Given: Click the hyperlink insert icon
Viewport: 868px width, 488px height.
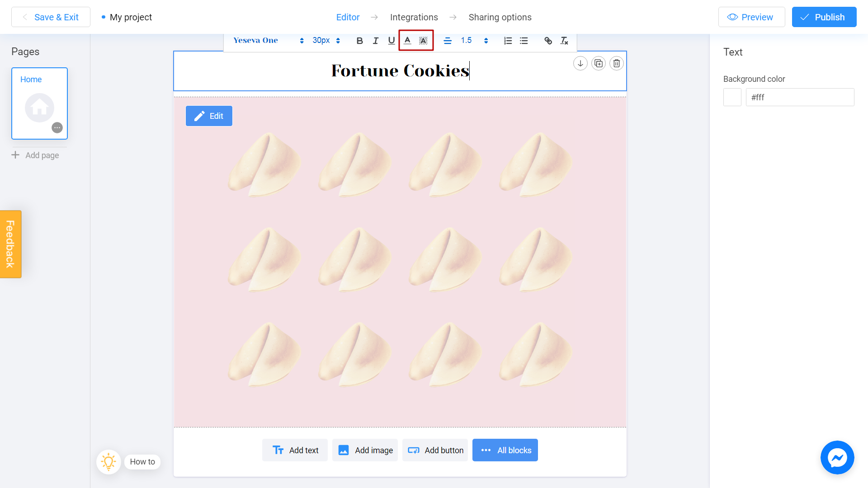Looking at the screenshot, I should click(548, 41).
